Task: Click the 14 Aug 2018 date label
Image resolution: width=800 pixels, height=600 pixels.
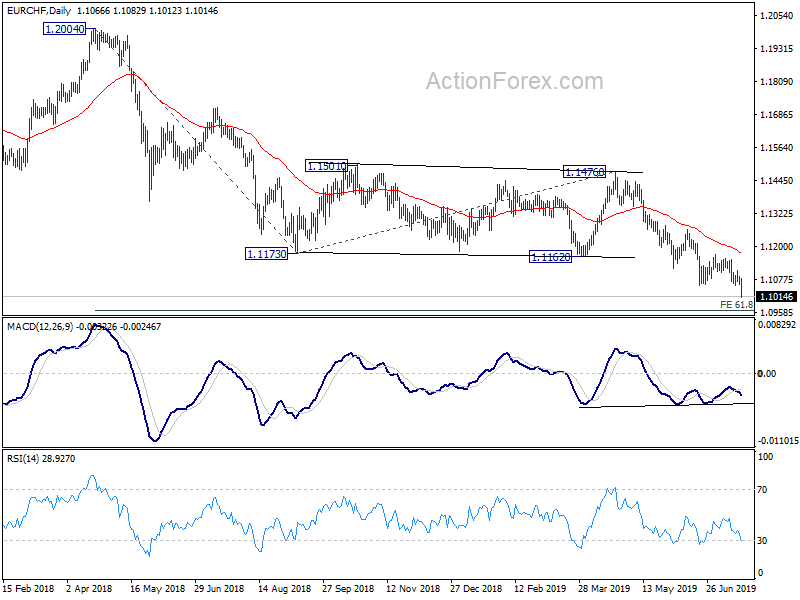Action: click(x=284, y=589)
